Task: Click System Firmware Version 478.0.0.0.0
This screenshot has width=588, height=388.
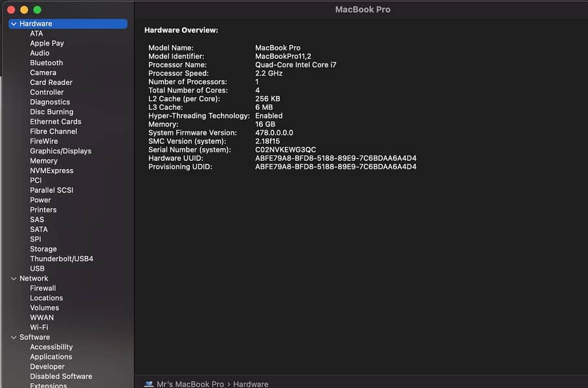Action: click(x=274, y=133)
